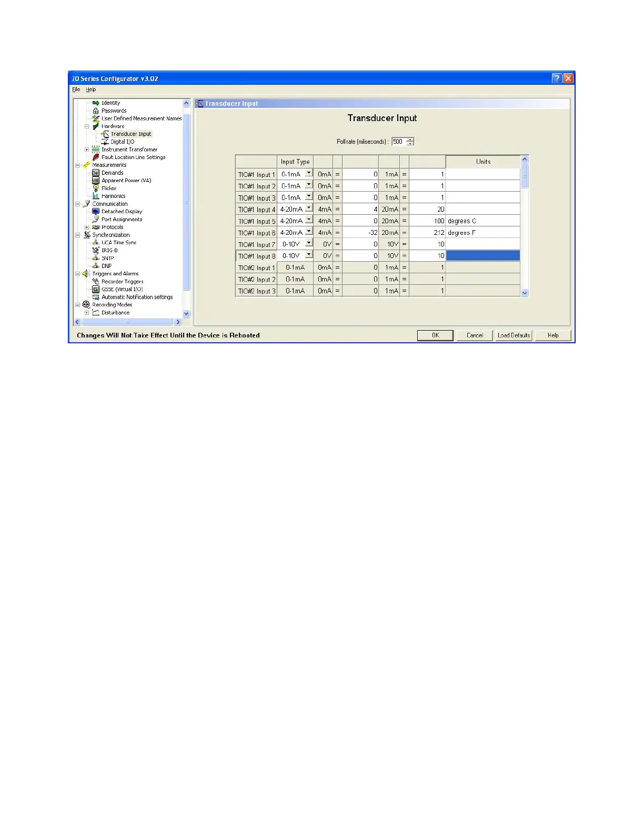Click the OK button
Image resolution: width=644 pixels, height=834 pixels.
[x=435, y=335]
